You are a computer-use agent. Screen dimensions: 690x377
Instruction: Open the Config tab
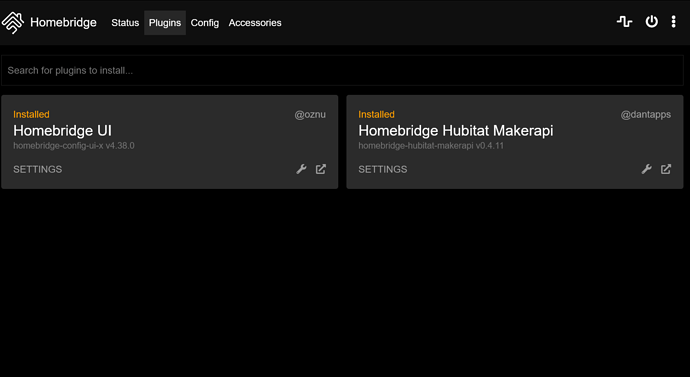205,23
